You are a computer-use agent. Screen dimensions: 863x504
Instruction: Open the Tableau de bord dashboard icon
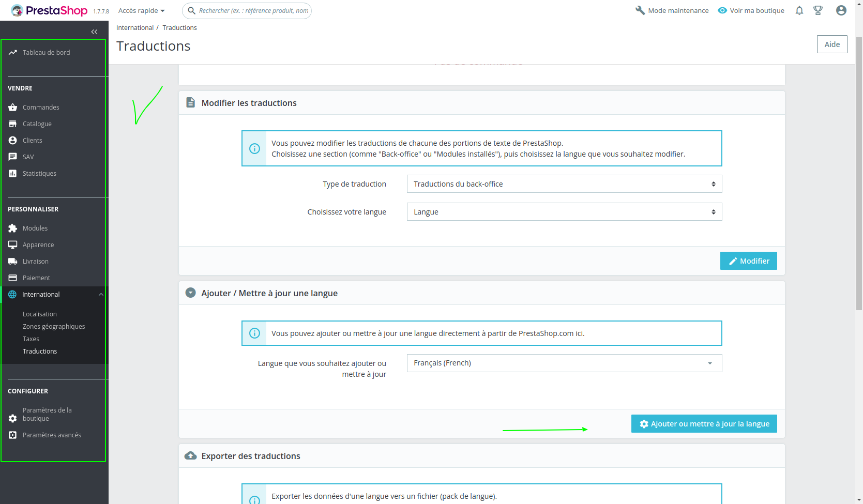12,52
